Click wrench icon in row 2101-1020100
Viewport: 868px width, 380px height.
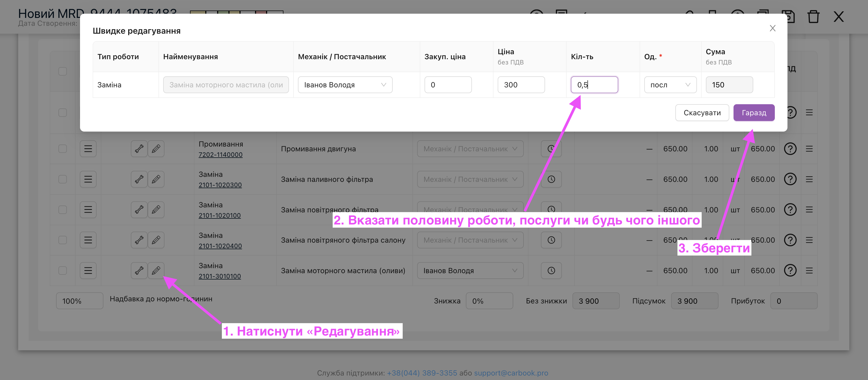tap(139, 209)
